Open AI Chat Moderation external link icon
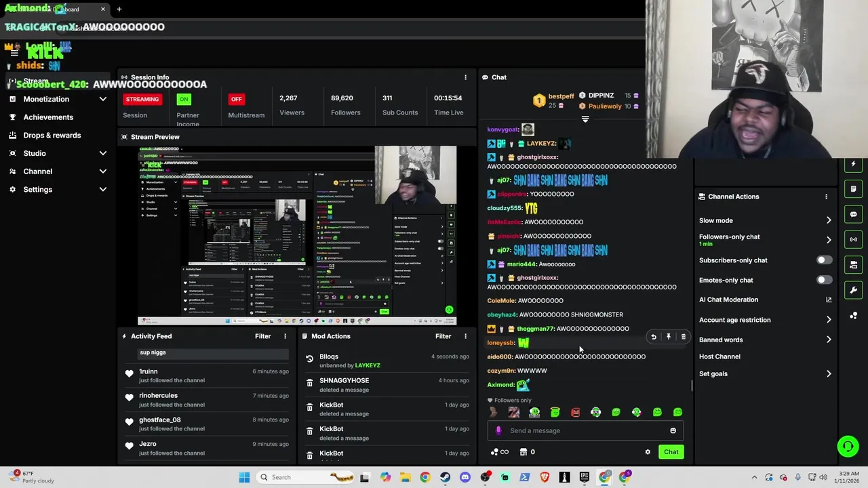Viewport: 868px width, 488px height. (x=829, y=300)
